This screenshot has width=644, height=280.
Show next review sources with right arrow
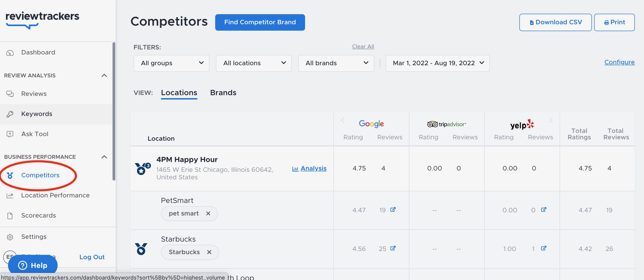(x=551, y=120)
